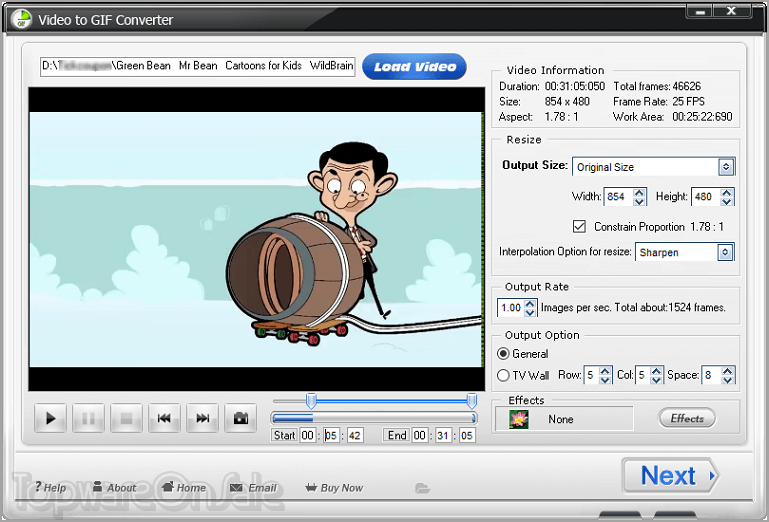Pause the video playback
769x522 pixels.
click(88, 418)
